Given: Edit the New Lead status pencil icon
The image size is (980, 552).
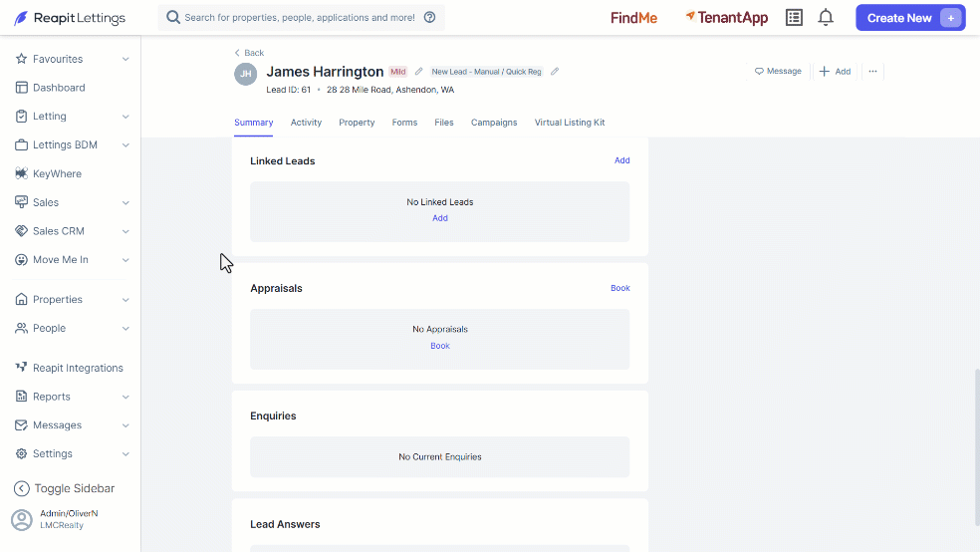Looking at the screenshot, I should (555, 72).
